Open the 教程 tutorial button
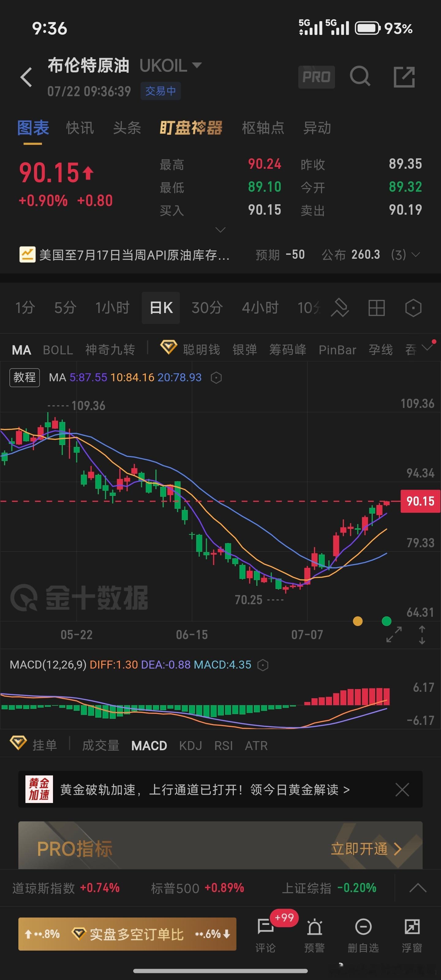441x980 pixels. [25, 377]
